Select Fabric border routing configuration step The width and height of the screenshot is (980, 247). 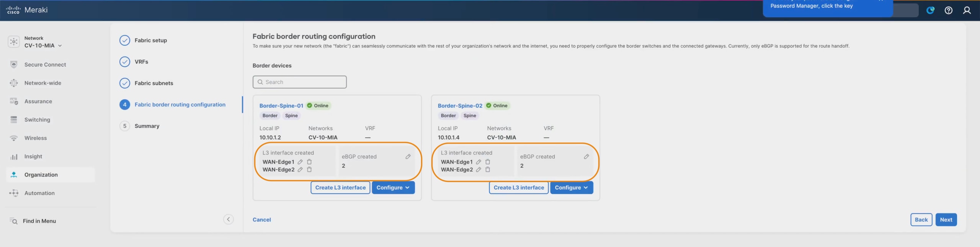[x=180, y=104]
